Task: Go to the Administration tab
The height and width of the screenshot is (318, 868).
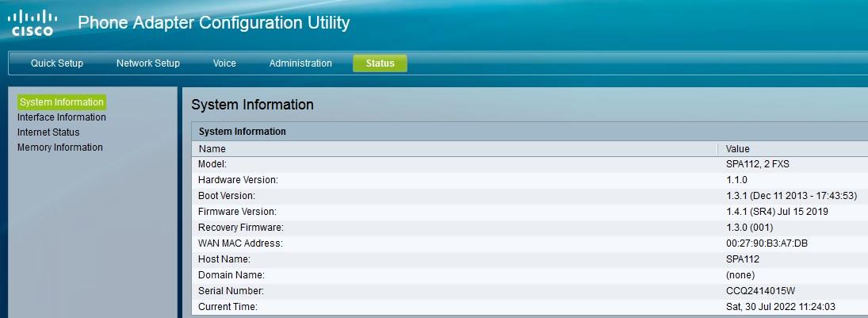Action: (300, 63)
